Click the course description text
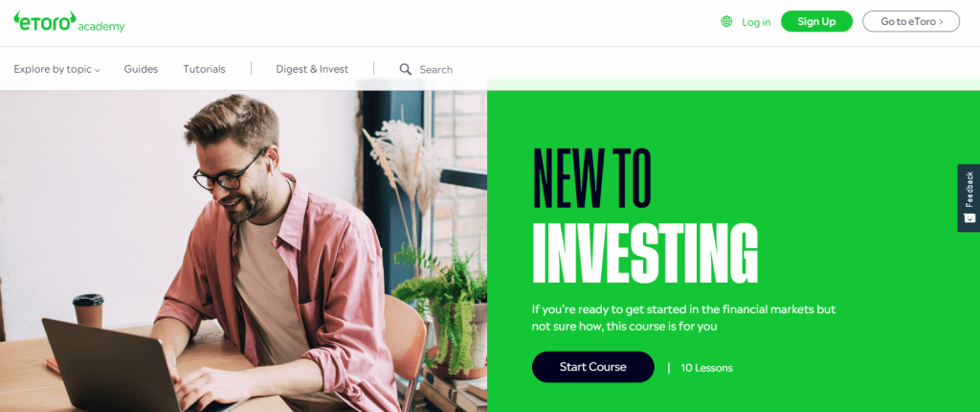The image size is (980, 412). [x=683, y=317]
